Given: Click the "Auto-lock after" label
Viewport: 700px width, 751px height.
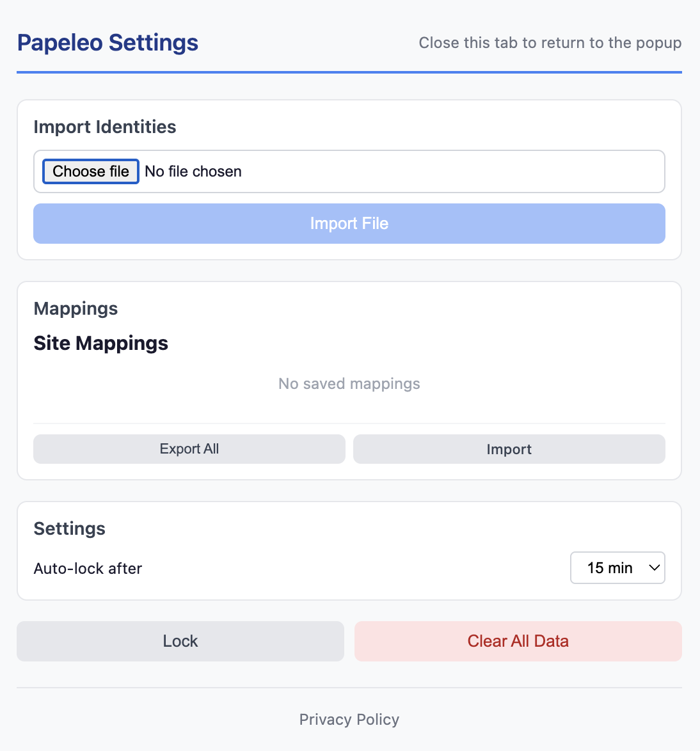Looking at the screenshot, I should pos(88,569).
